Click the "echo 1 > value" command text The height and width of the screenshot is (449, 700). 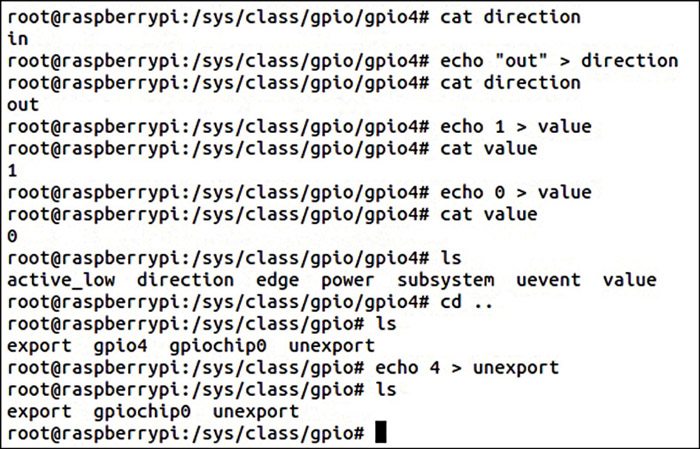click(x=515, y=126)
